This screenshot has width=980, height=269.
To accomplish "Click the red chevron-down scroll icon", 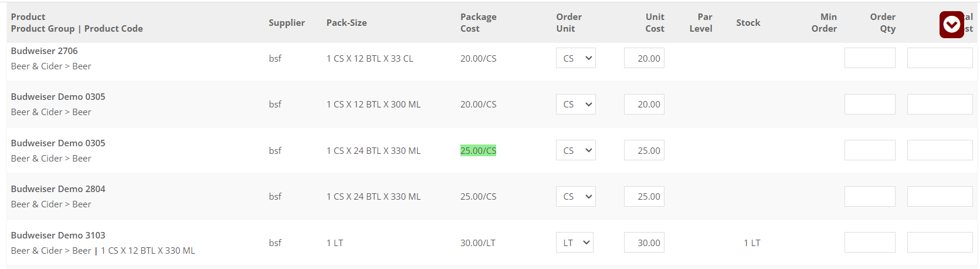I will click(951, 25).
